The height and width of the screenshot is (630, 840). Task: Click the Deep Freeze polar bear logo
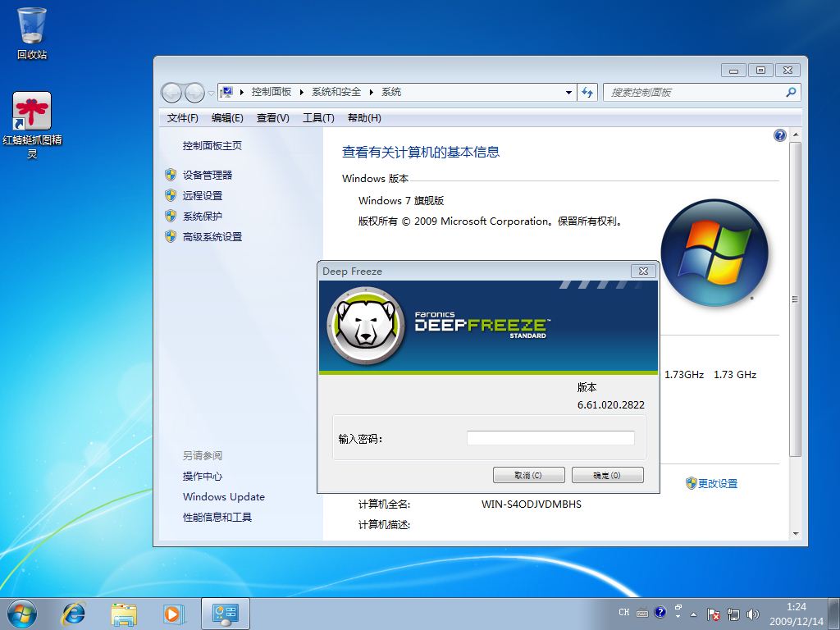coord(366,325)
